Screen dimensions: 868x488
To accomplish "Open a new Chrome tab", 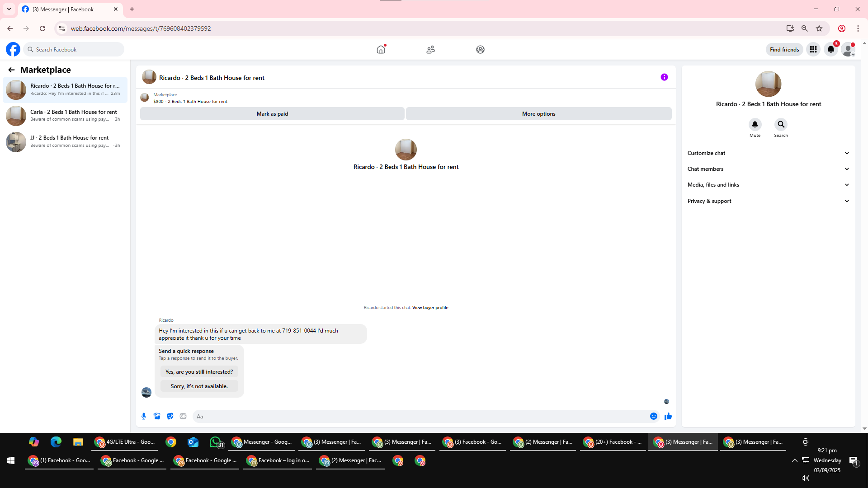I will [132, 9].
